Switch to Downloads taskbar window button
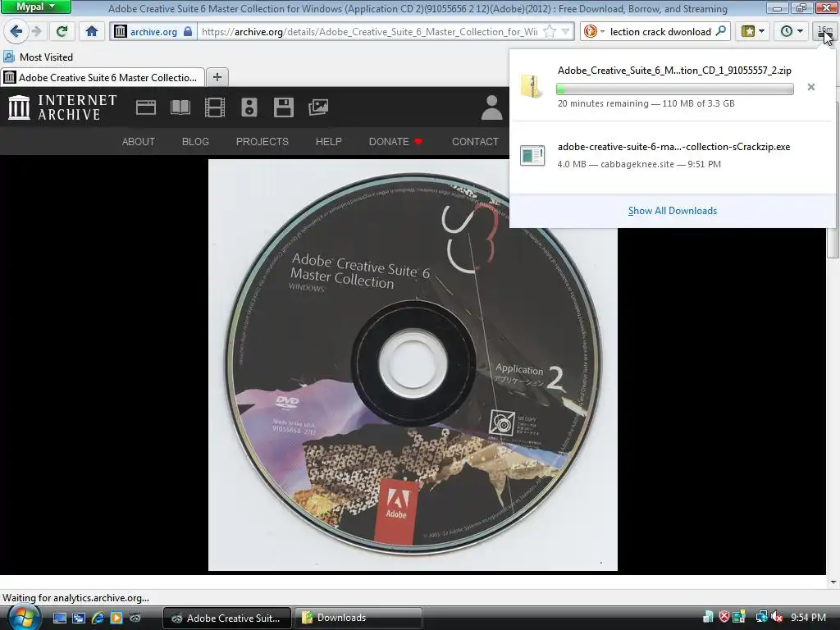Screen dimensions: 840x630 coord(358,618)
